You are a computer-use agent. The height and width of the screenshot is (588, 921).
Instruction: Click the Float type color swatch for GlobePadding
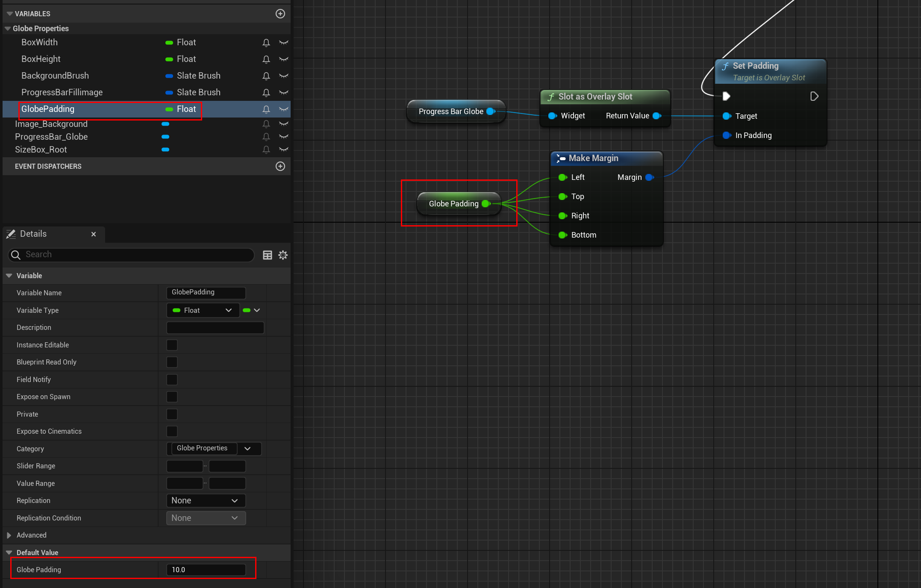click(169, 109)
